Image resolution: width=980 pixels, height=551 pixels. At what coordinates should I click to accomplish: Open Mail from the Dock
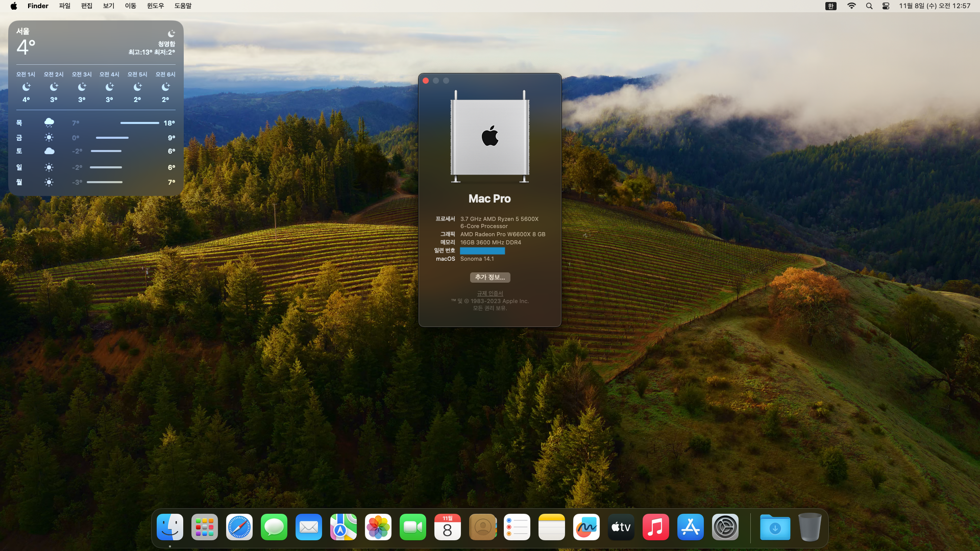pos(309,527)
